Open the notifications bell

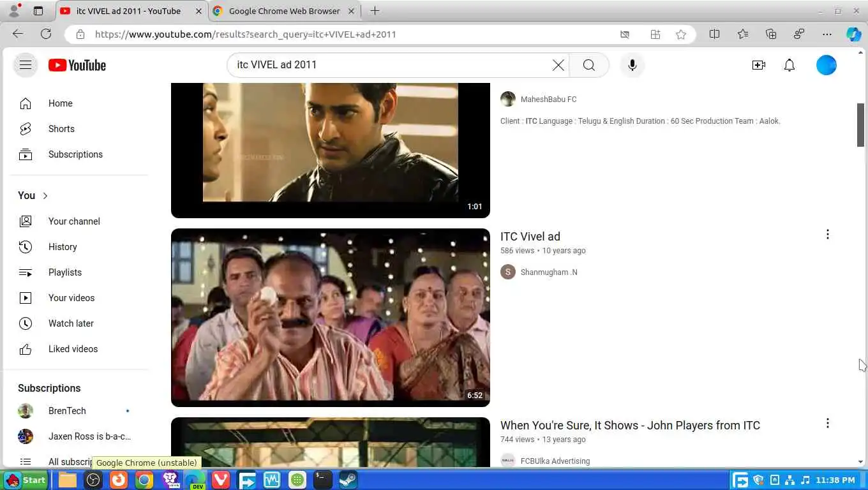click(789, 65)
